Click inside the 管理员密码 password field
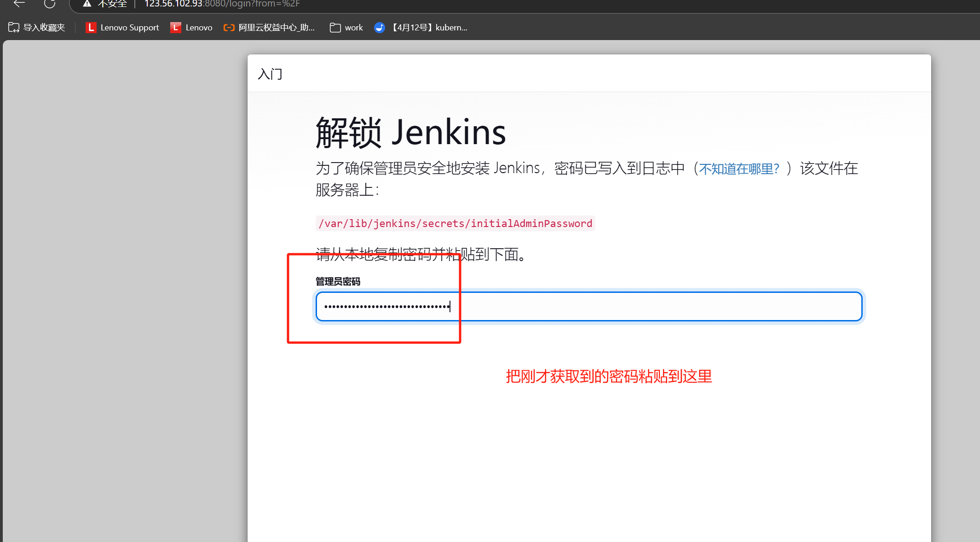The width and height of the screenshot is (980, 542). point(589,306)
